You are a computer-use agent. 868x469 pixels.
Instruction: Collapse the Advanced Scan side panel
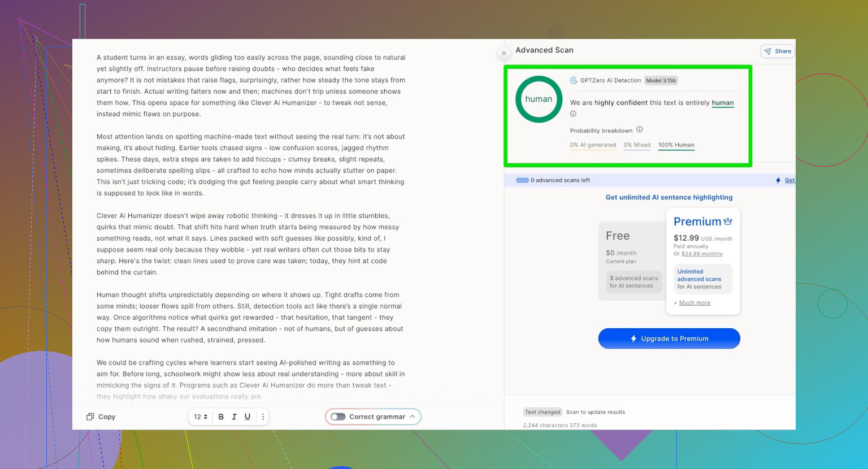coord(504,53)
